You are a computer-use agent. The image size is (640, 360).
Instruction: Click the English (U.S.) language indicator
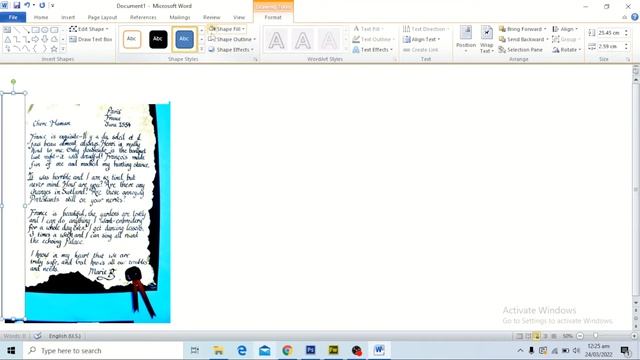(x=64, y=336)
